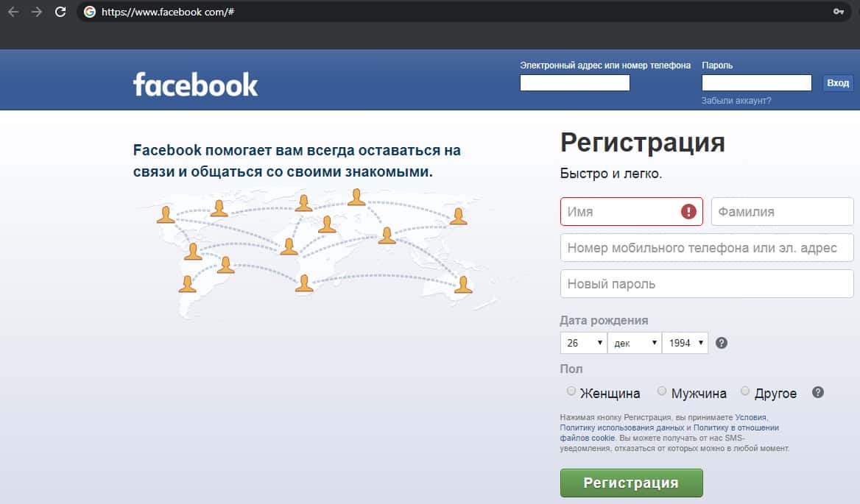This screenshot has width=860, height=504.
Task: Click the Имя first name field
Action: [631, 211]
